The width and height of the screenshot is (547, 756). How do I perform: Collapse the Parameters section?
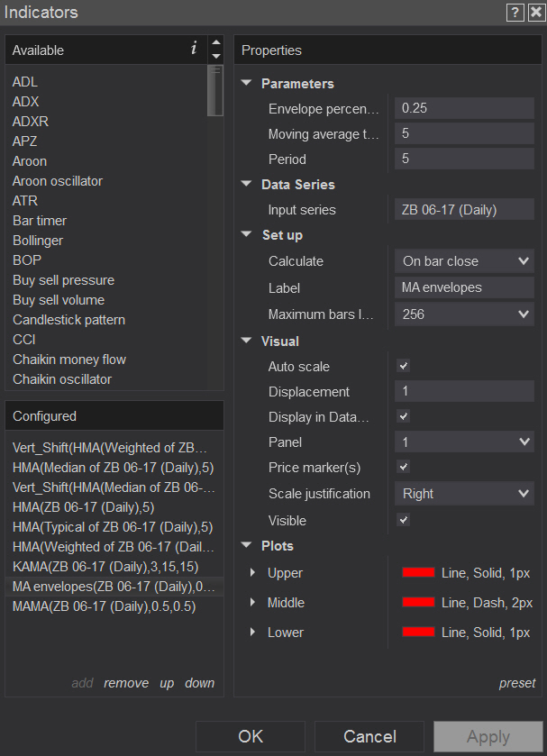click(x=247, y=84)
